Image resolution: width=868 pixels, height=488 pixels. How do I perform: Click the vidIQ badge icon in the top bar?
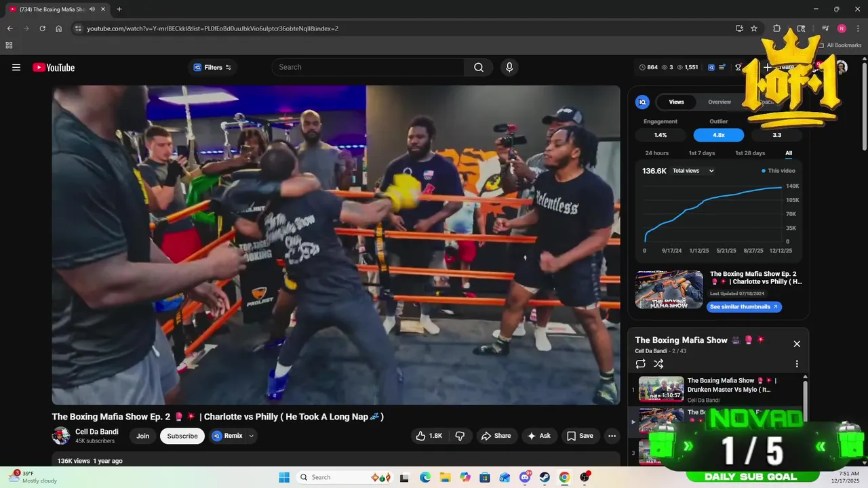(x=711, y=67)
